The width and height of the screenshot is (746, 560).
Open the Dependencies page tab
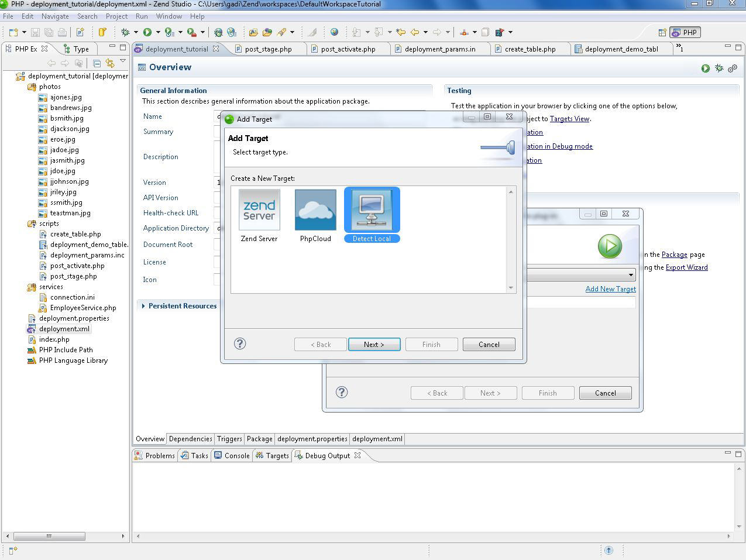pyautogui.click(x=191, y=439)
